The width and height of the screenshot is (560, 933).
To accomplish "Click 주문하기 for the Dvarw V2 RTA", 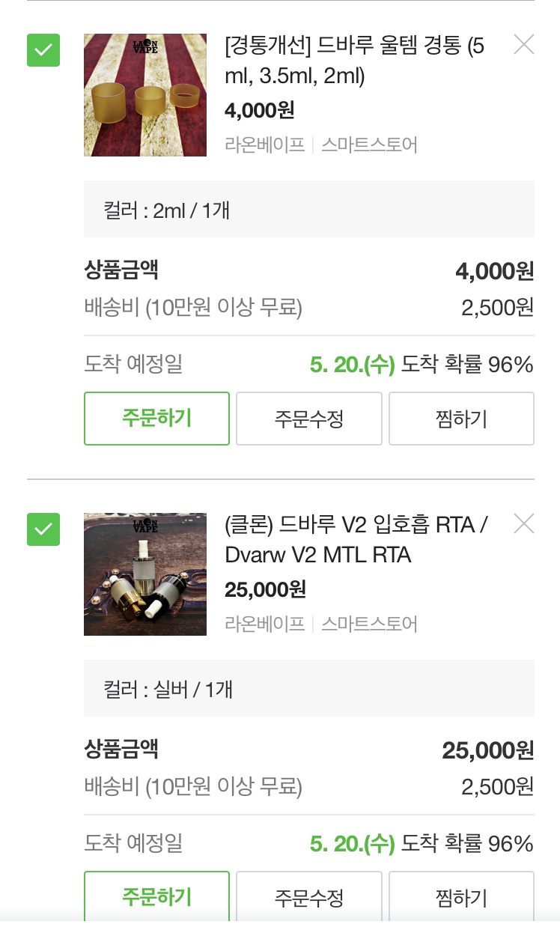I will pyautogui.click(x=156, y=896).
